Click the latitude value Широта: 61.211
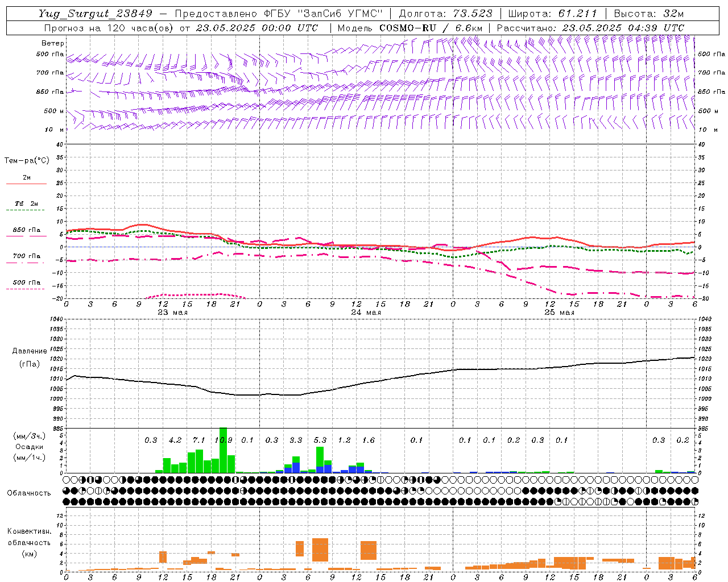This screenshot has width=728, height=582. tap(552, 14)
